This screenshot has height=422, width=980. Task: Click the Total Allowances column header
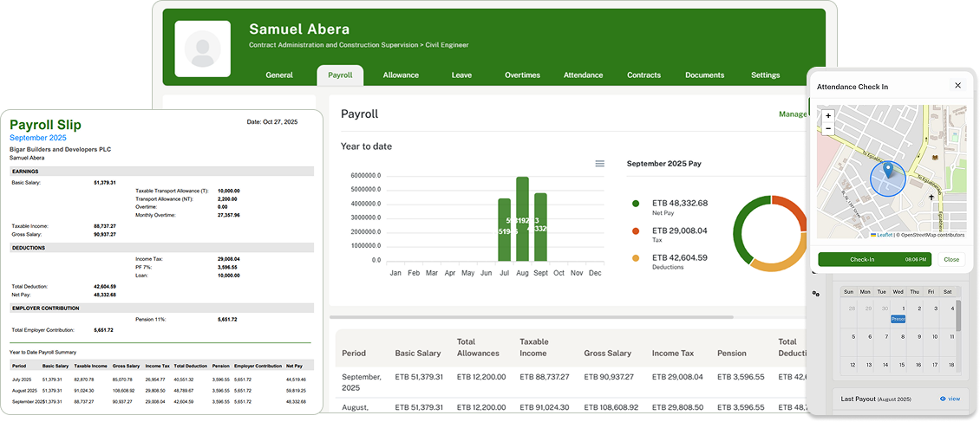478,347
